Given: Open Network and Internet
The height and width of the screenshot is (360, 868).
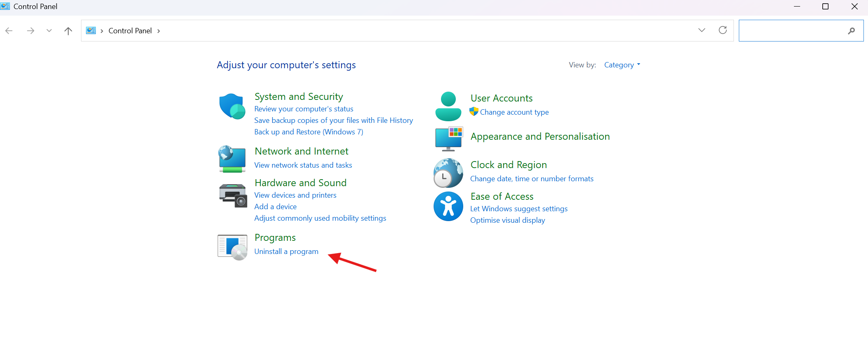Looking at the screenshot, I should [302, 151].
